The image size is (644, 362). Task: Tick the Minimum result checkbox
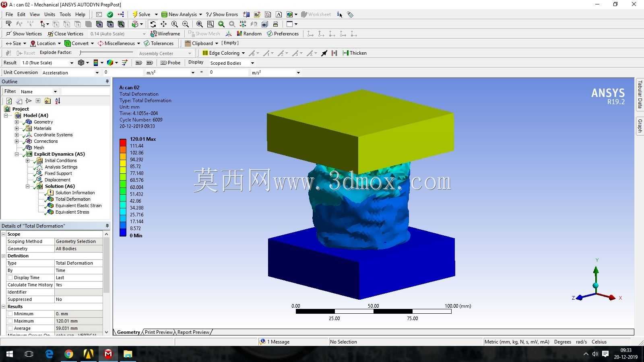tap(10, 314)
